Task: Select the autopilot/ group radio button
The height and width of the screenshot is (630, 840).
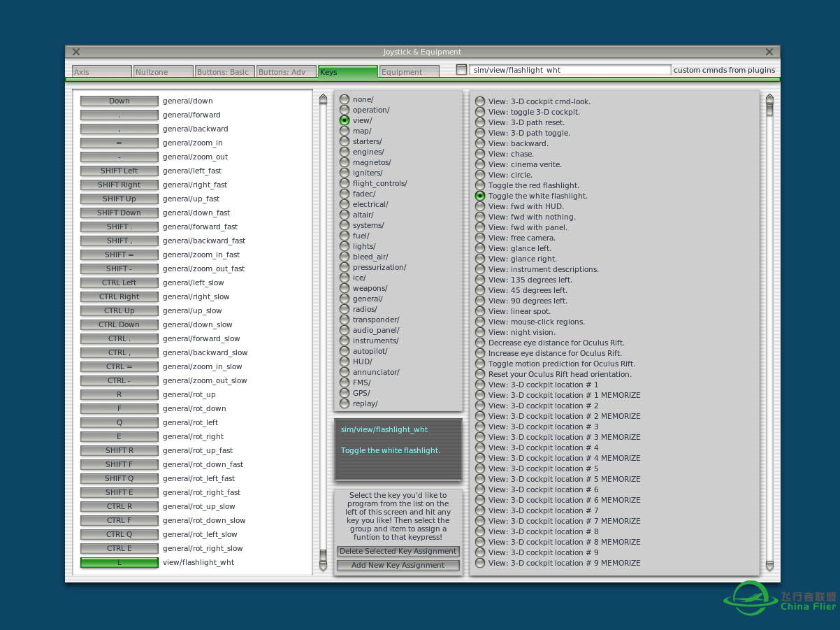Action: [x=345, y=351]
